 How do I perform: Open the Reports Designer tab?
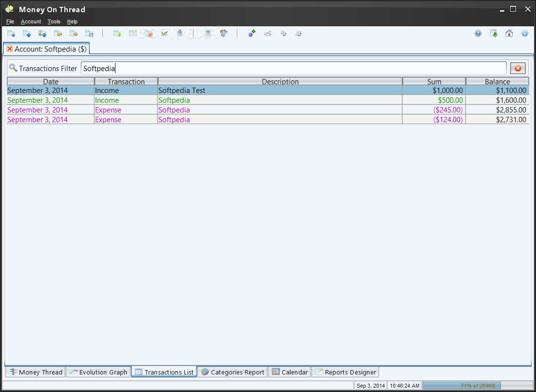tap(345, 372)
